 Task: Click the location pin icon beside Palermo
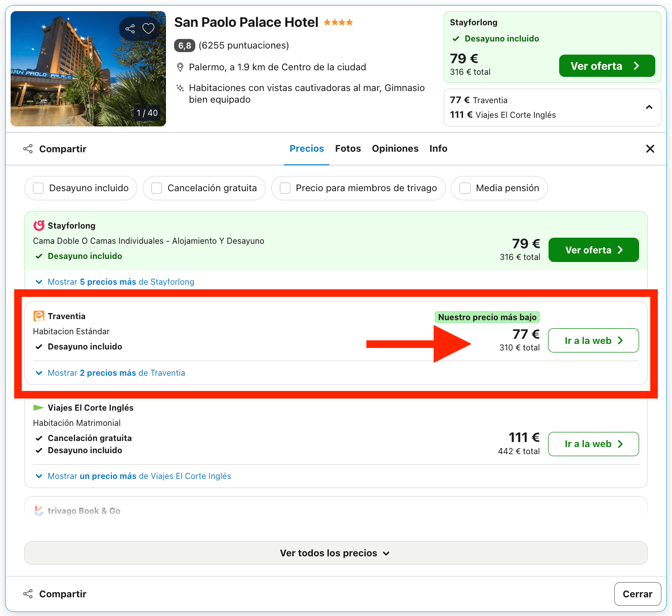pyautogui.click(x=180, y=67)
